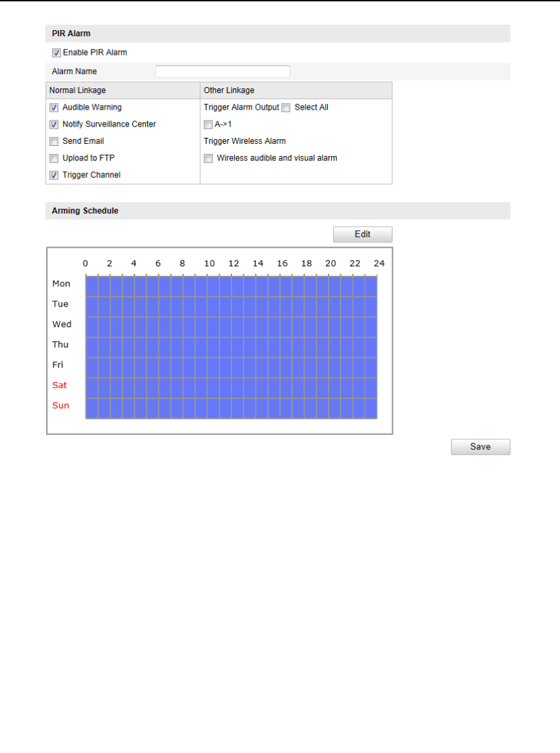This screenshot has width=560, height=753.
Task: Click hour label 12 on schedule
Action: (234, 263)
